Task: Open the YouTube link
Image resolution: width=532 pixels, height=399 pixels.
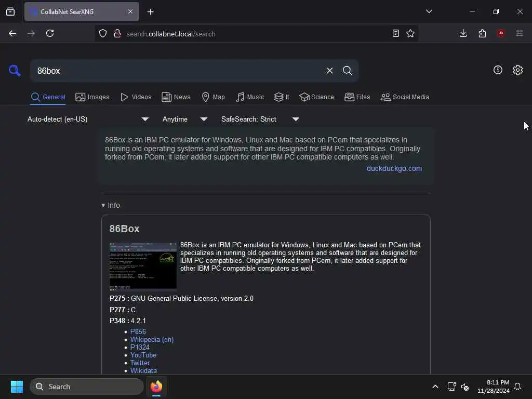Action: pyautogui.click(x=143, y=355)
